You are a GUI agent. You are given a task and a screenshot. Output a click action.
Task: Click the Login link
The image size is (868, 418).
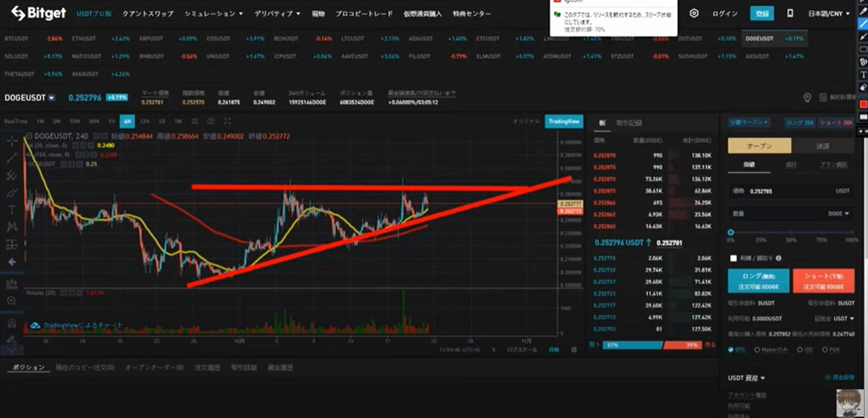tap(725, 14)
